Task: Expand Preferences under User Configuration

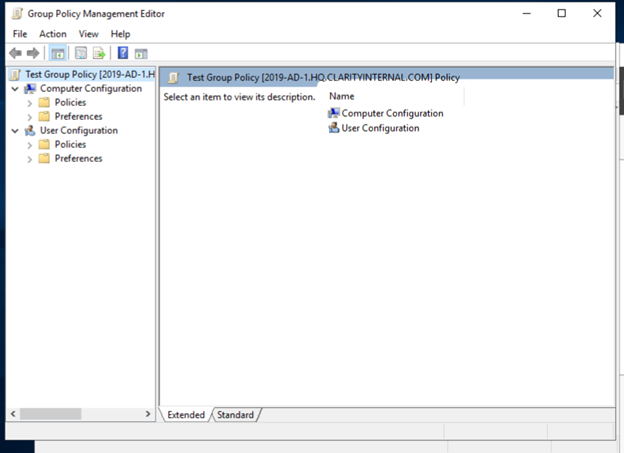Action: (x=29, y=159)
